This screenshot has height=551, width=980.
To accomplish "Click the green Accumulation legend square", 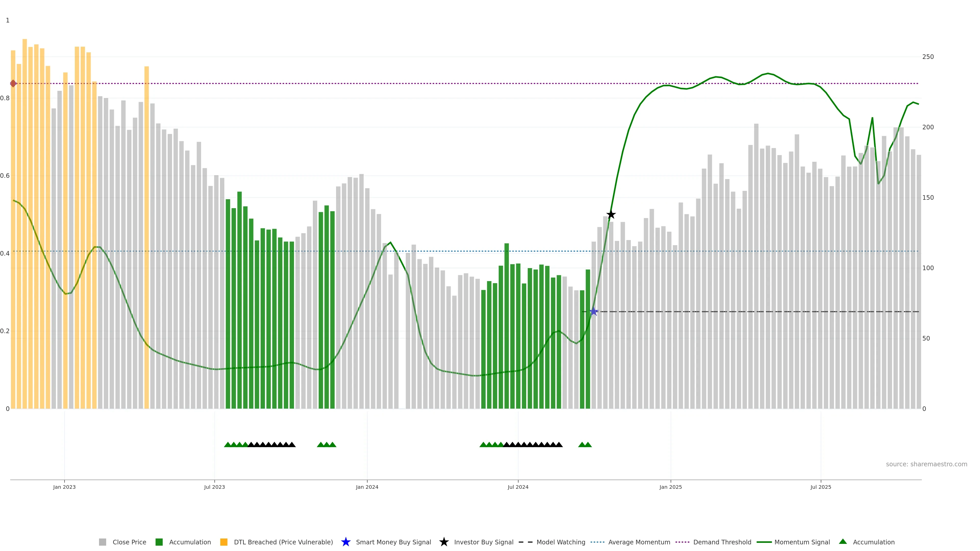I will pyautogui.click(x=159, y=542).
